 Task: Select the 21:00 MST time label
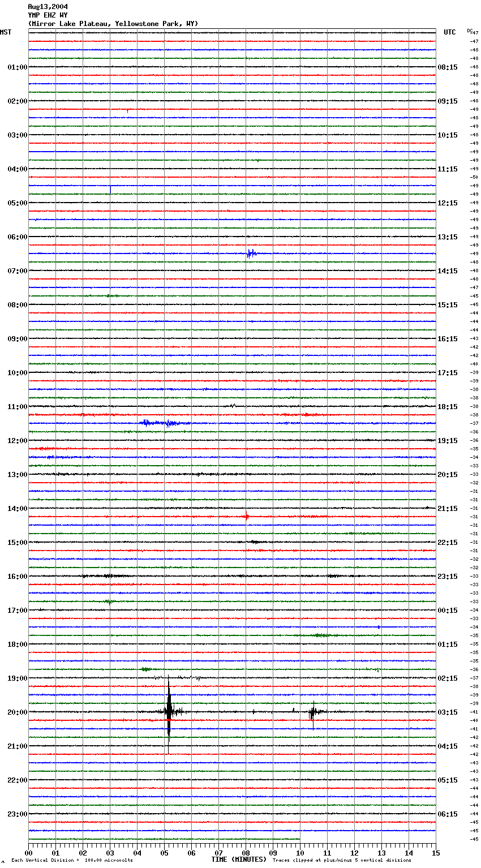click(x=18, y=746)
